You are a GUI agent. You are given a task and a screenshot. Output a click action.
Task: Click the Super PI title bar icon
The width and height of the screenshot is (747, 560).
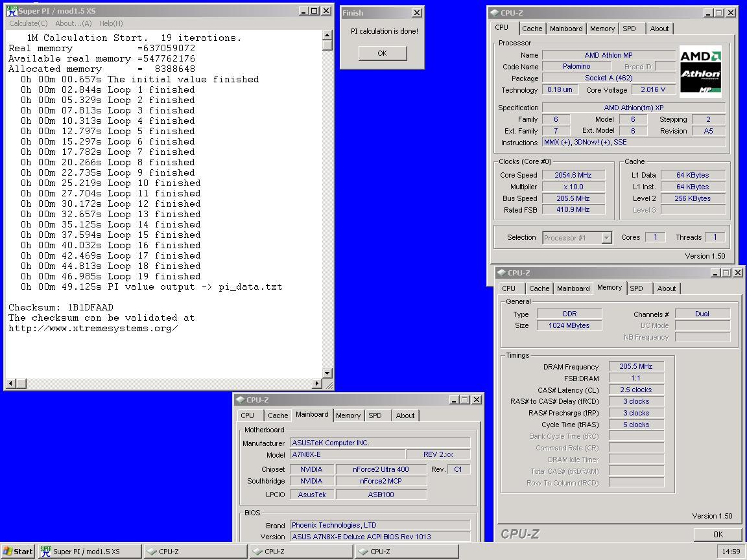tap(12, 10)
